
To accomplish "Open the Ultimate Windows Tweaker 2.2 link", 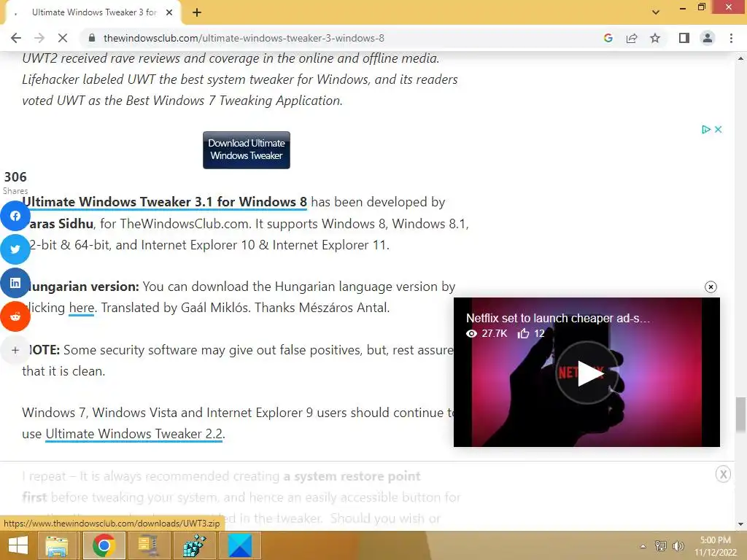I will click(x=134, y=434).
